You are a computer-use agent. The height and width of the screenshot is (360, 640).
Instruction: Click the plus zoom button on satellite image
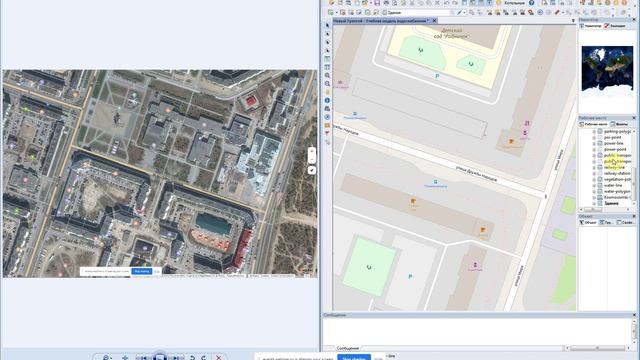[311, 151]
